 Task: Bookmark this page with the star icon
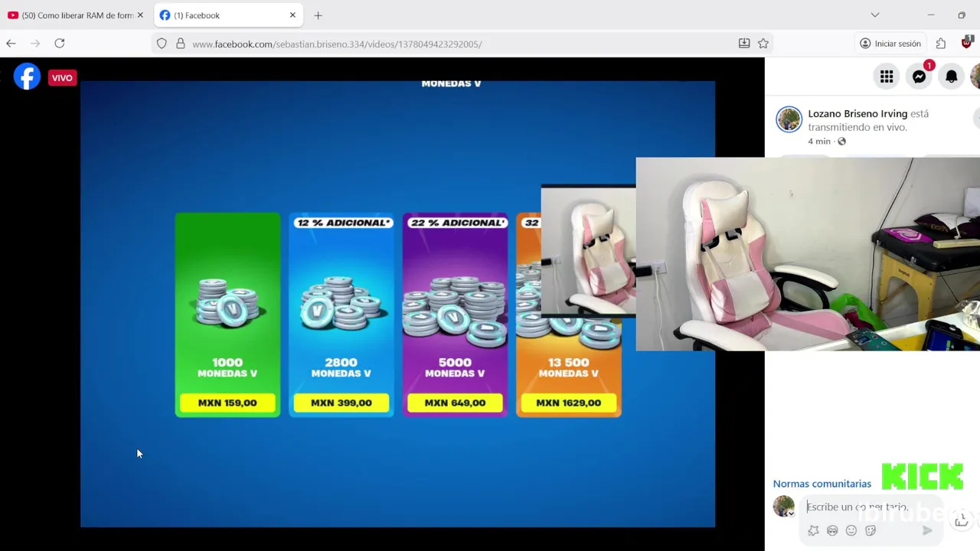click(763, 44)
